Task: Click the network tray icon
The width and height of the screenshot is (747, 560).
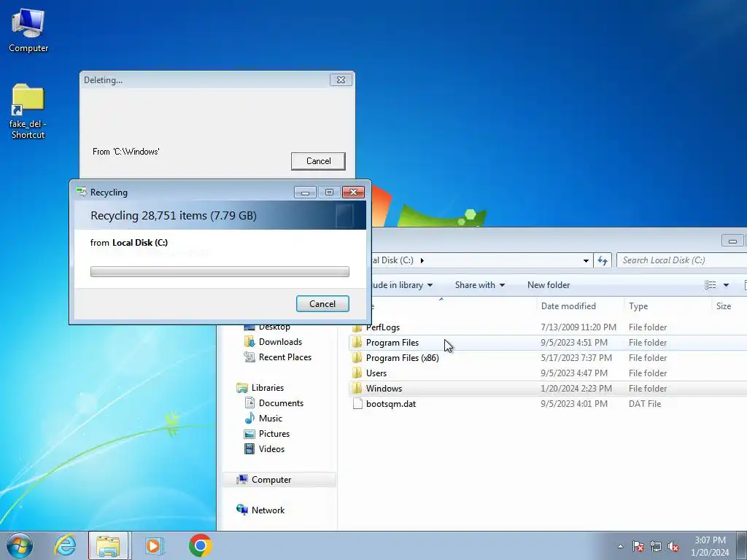Action: pos(656,546)
